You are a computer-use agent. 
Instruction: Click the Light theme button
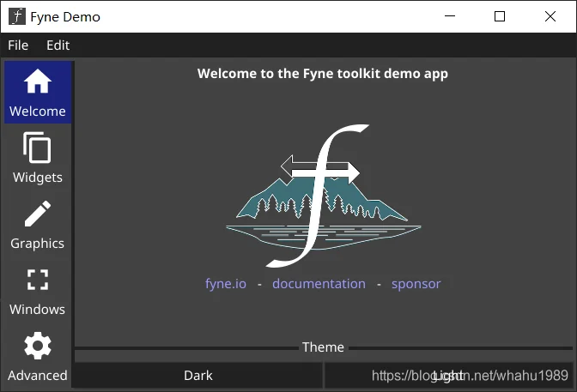coord(448,376)
